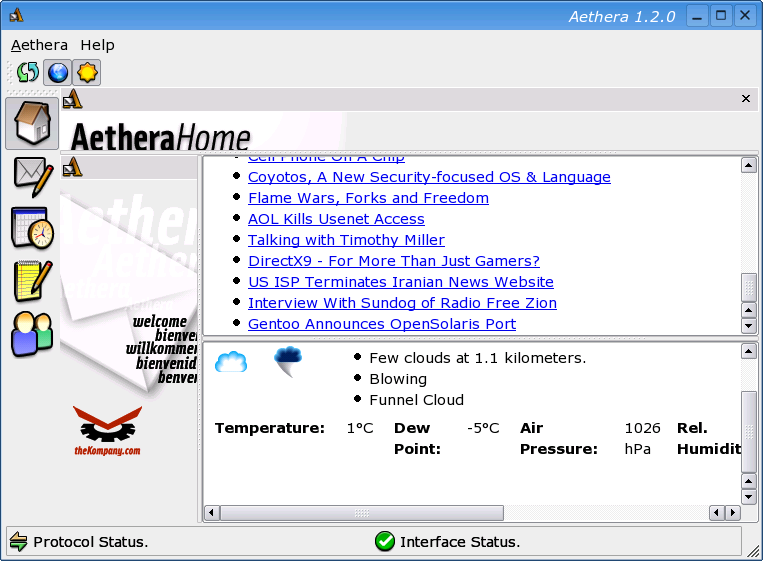Click the 'Funnel Cloud' weather text
The image size is (763, 561).
tap(417, 400)
